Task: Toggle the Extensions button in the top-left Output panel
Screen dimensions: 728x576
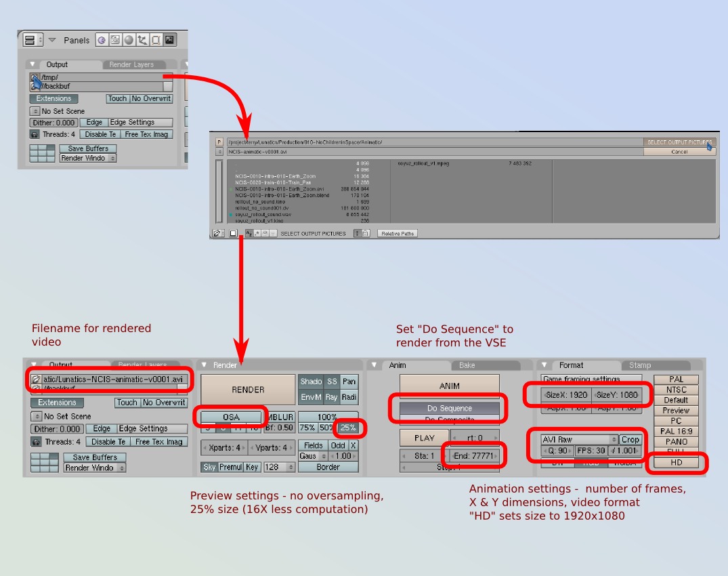Action: click(x=53, y=98)
